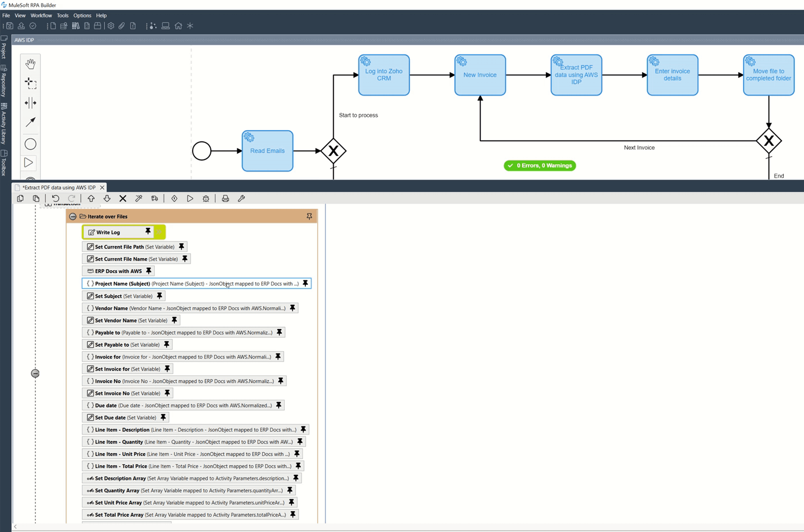This screenshot has height=532, width=804.
Task: Click the horizontal scrollbar left arrow at the bottom
Action: tap(15, 527)
